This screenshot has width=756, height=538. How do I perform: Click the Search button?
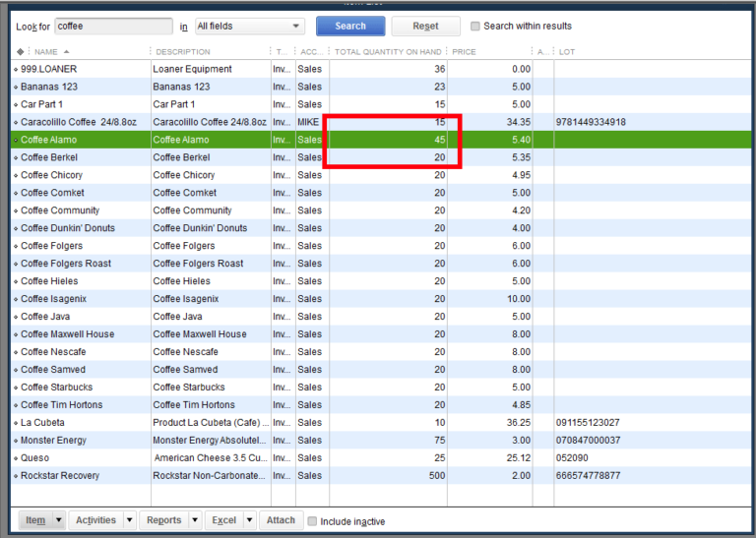(x=350, y=26)
